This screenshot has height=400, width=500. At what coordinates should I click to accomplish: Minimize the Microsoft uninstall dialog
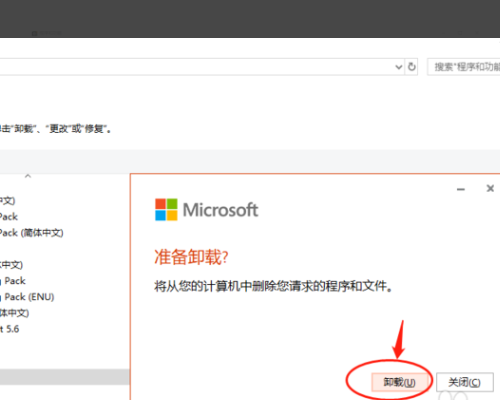pyautogui.click(x=461, y=189)
